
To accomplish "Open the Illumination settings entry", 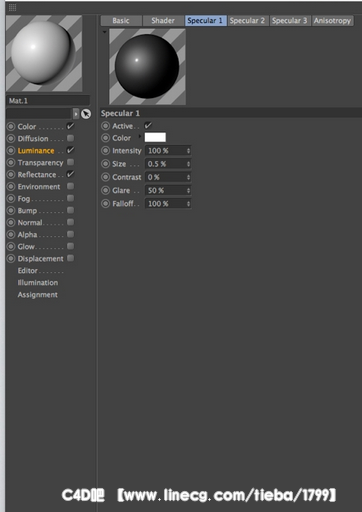I will coord(38,283).
